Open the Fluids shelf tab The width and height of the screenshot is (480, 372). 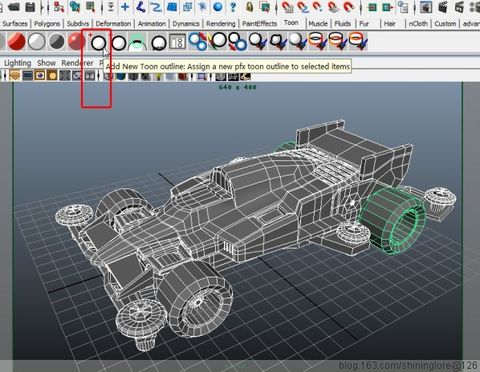[x=342, y=24]
